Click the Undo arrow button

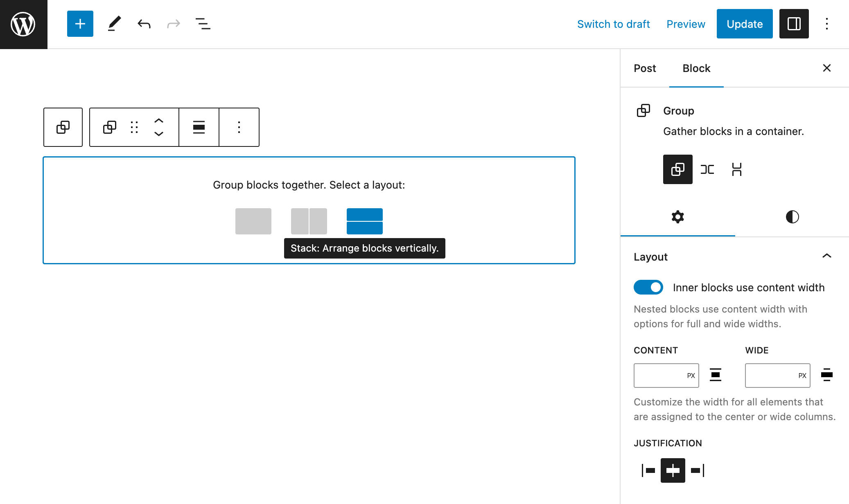click(x=144, y=24)
